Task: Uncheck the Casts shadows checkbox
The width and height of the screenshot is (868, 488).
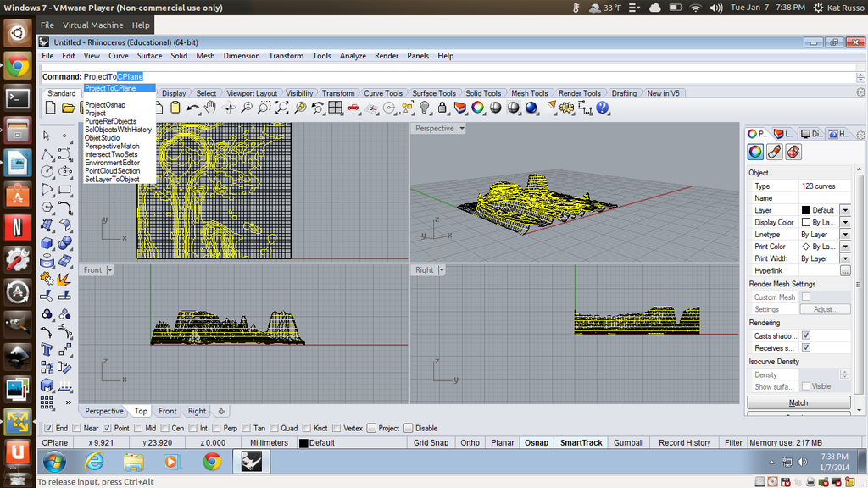Action: [x=805, y=335]
